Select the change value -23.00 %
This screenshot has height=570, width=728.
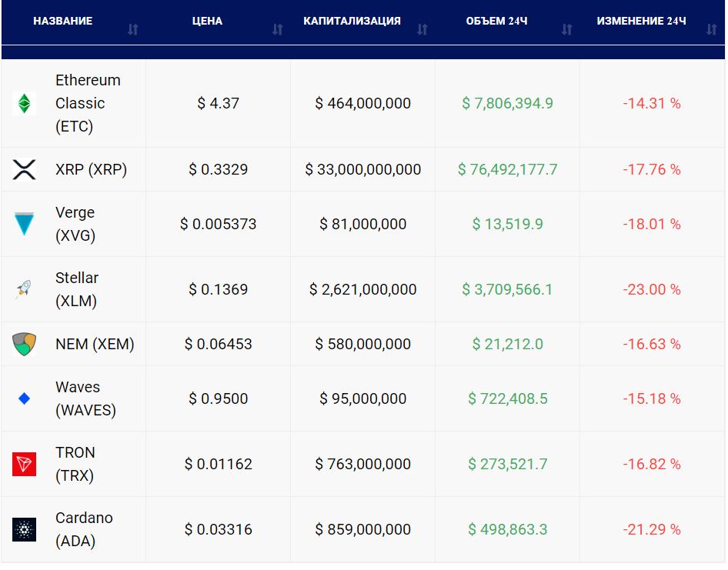[x=652, y=289]
